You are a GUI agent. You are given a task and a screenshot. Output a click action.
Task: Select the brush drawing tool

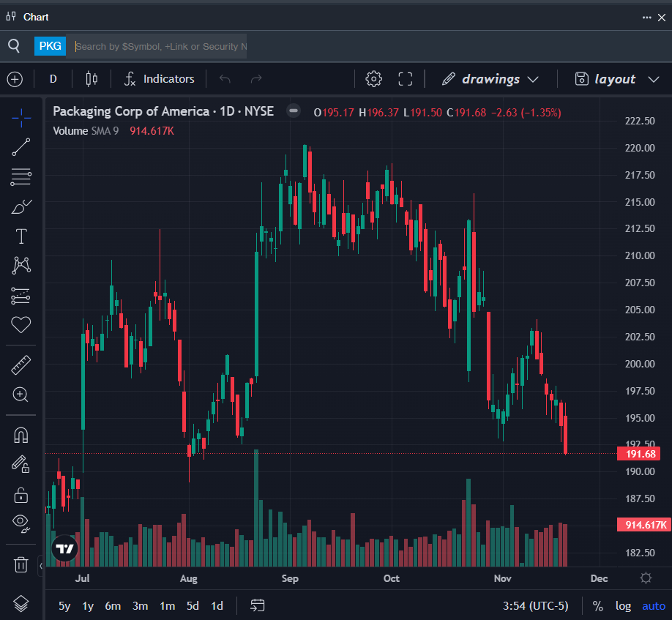coord(21,207)
